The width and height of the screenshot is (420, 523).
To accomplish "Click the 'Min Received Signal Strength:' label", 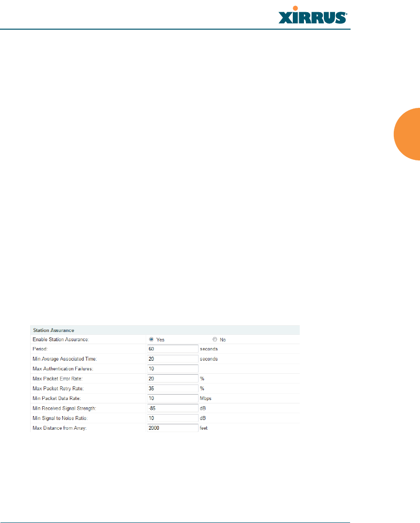I will coord(64,408).
